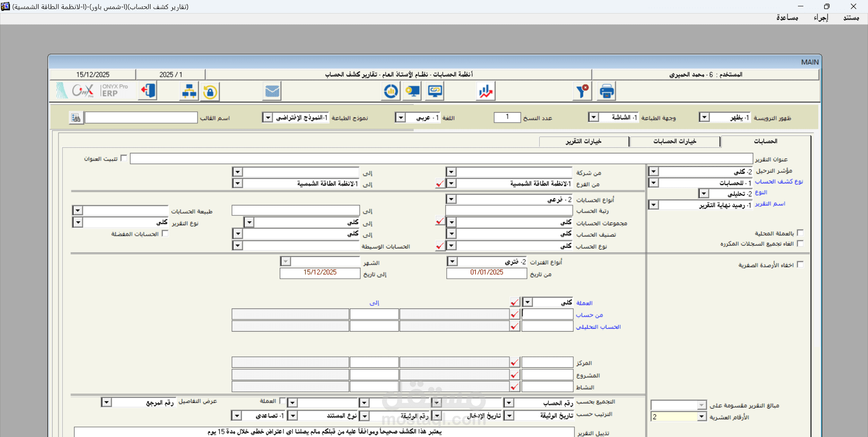Click the blue نوع كشف الحساب label
This screenshot has height=437, width=868.
(779, 181)
